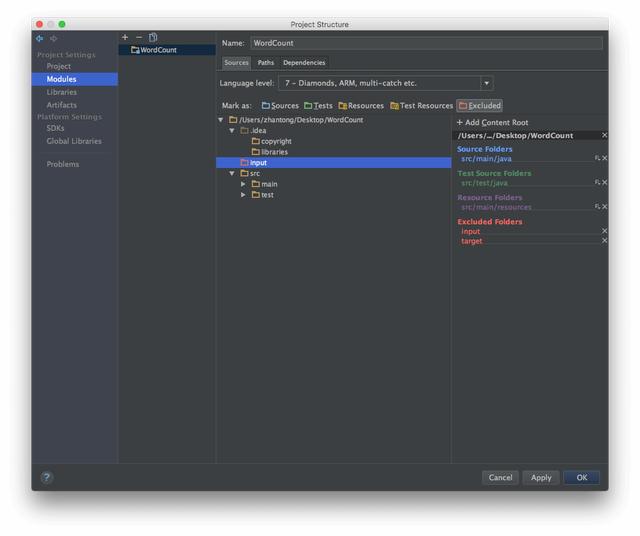Click the Cancel button
This screenshot has height=536, width=640.
500,478
